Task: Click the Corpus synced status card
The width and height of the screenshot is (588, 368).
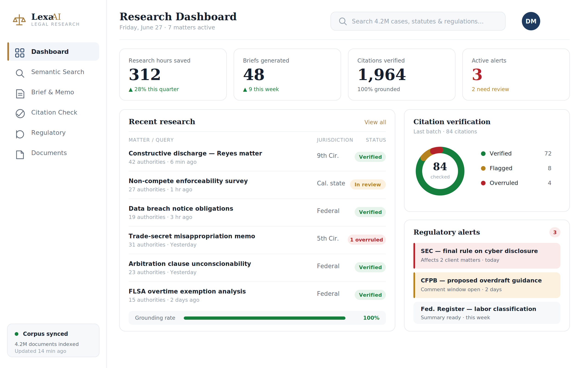Action: (53, 340)
